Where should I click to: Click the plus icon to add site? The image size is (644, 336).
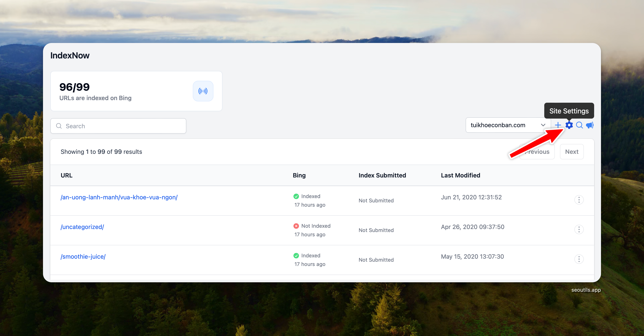pos(558,125)
